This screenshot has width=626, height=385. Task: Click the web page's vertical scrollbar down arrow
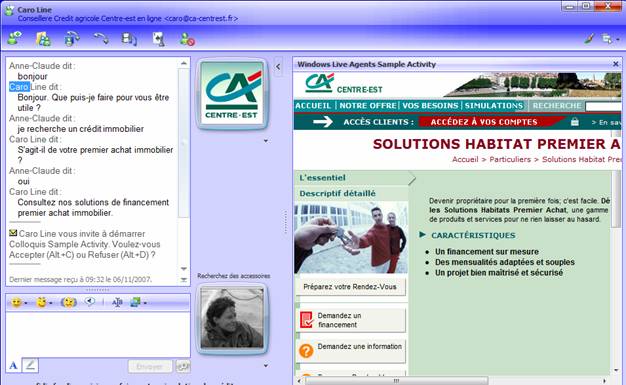click(x=616, y=370)
